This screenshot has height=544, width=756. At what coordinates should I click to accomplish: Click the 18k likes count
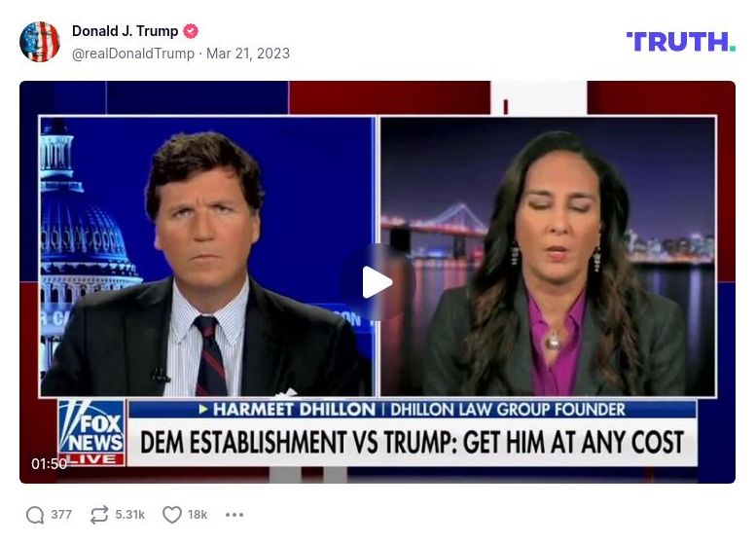(198, 515)
